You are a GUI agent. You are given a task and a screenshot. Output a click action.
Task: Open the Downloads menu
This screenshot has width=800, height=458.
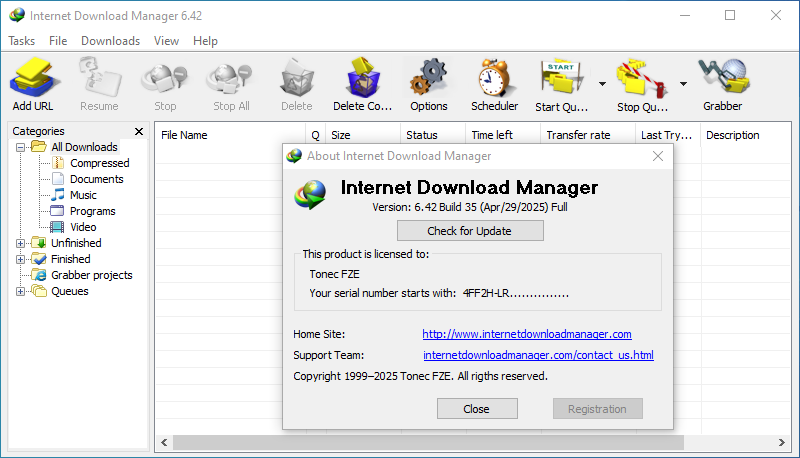[110, 41]
